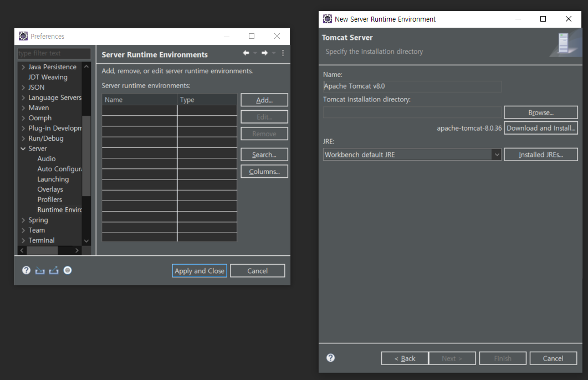Click the Remove button
This screenshot has height=380, width=588.
[264, 134]
